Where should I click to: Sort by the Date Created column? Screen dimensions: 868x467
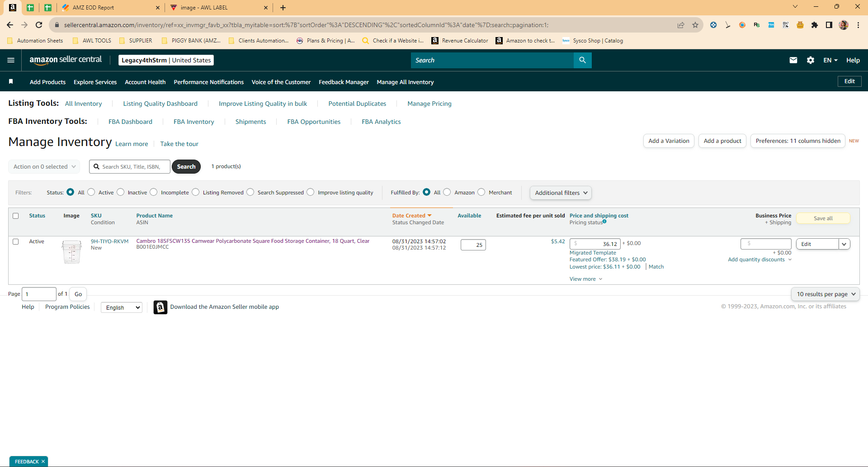tap(412, 216)
